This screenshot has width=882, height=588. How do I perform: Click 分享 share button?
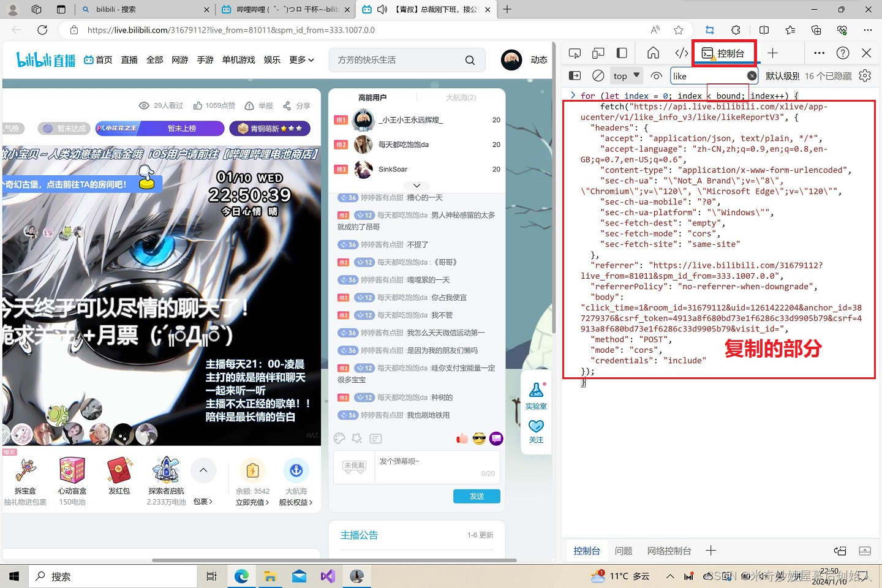(296, 105)
